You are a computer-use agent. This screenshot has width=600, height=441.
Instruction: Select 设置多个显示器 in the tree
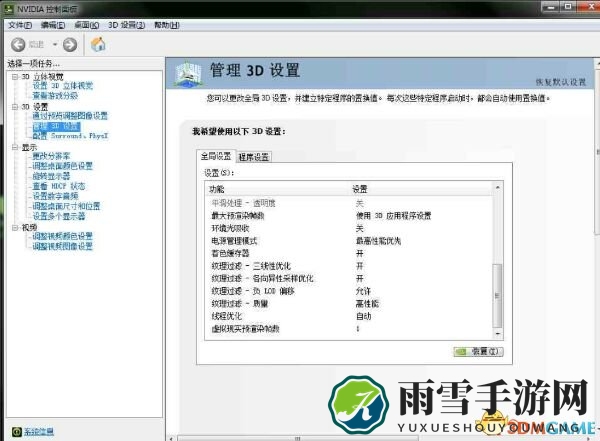tap(59, 216)
